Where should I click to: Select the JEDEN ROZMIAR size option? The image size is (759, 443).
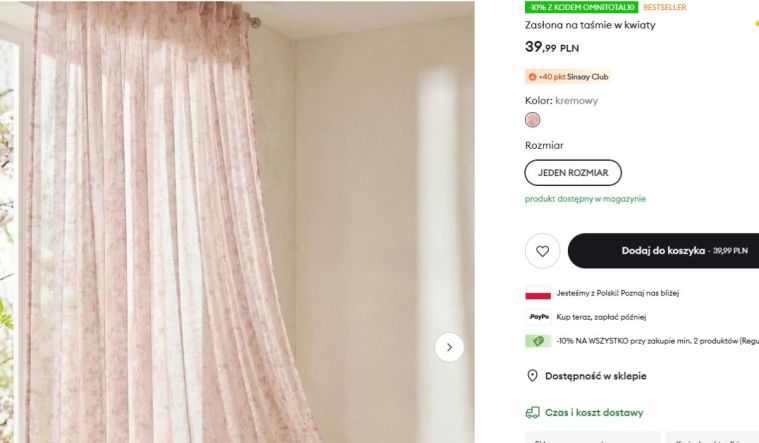tap(573, 173)
